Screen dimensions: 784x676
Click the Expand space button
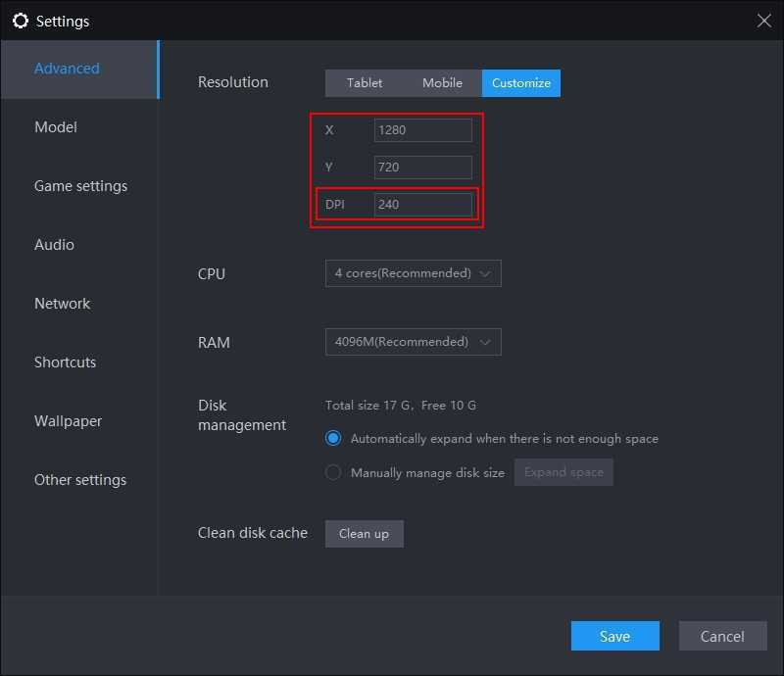click(563, 472)
